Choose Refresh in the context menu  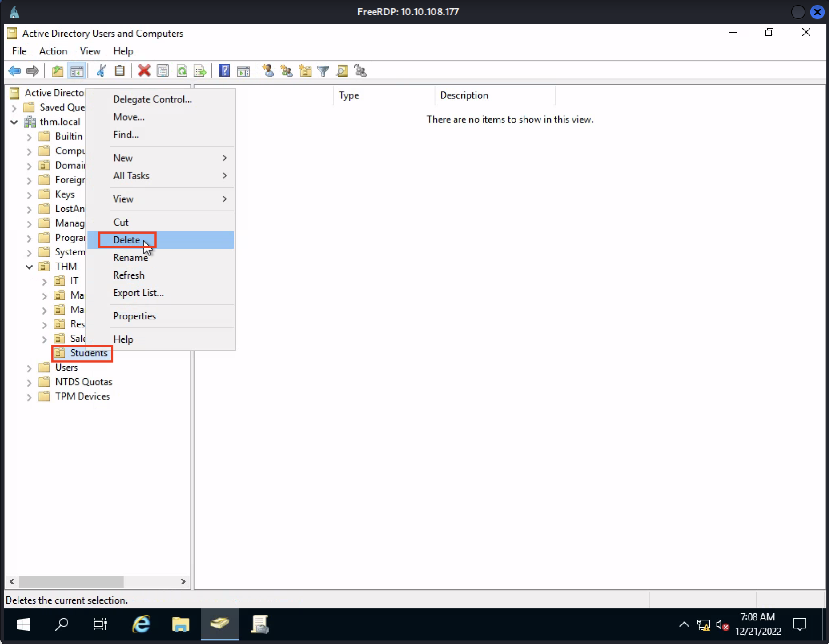(x=161, y=275)
